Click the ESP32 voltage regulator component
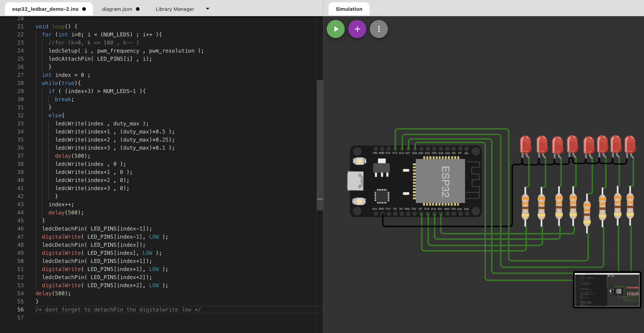This screenshot has width=644, height=333. pyautogui.click(x=381, y=168)
